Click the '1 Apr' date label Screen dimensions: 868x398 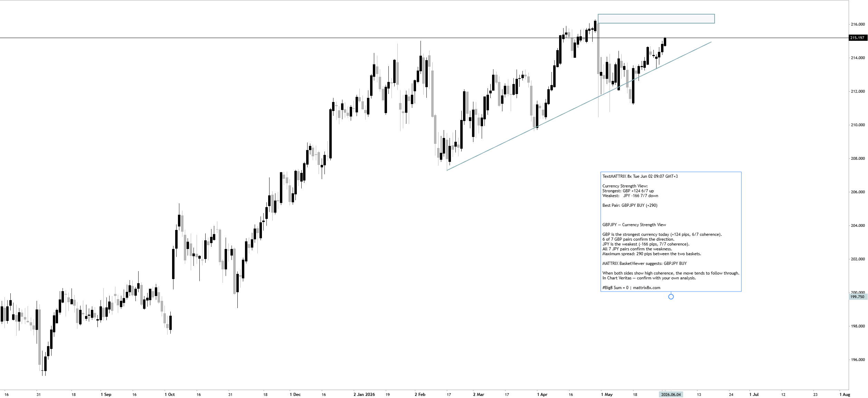542,395
